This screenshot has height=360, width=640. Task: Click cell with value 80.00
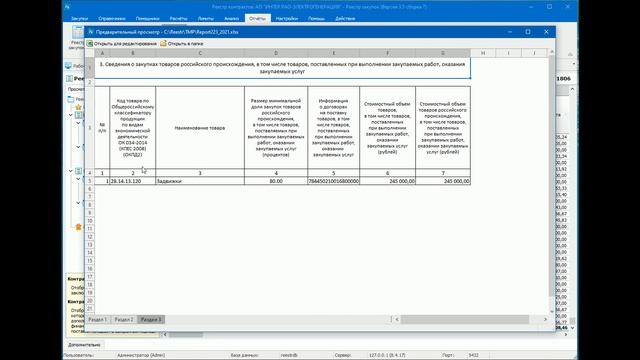coord(276,181)
